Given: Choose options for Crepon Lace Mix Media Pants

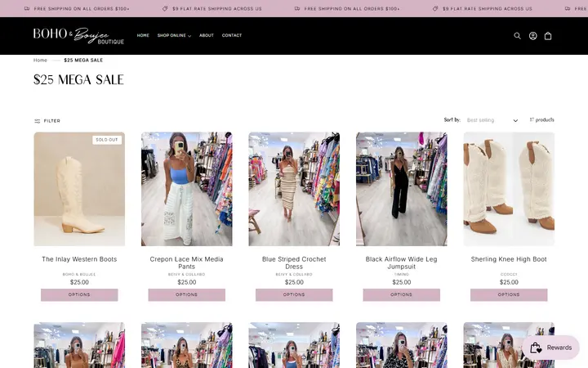Looking at the screenshot, I should coord(187,294).
